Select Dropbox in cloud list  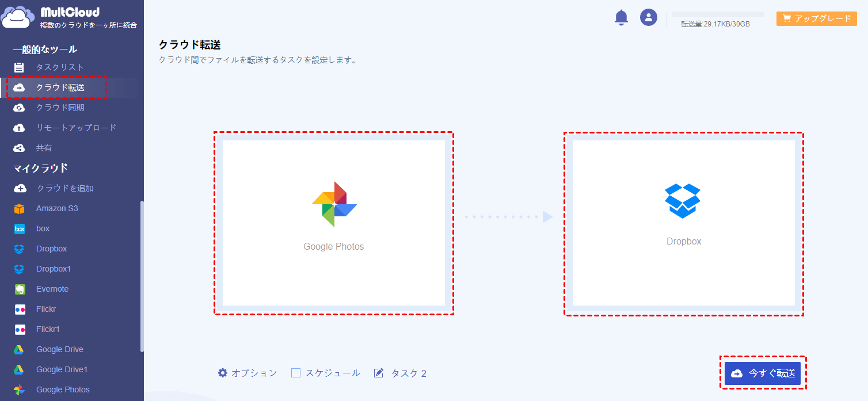[x=51, y=249]
